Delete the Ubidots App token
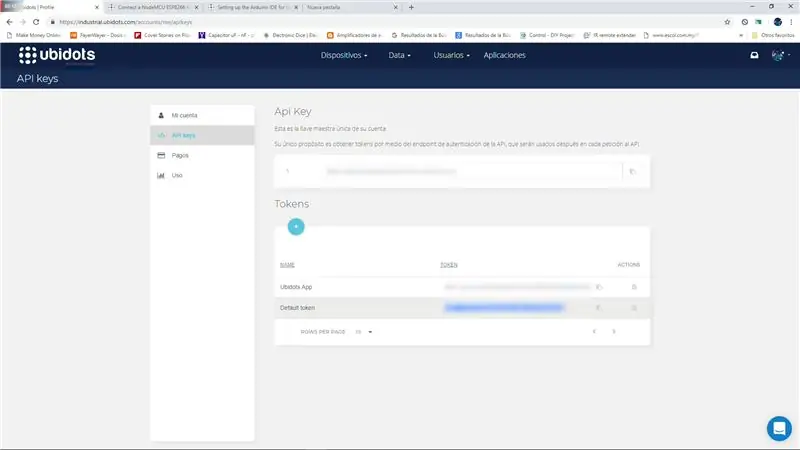 click(x=634, y=287)
